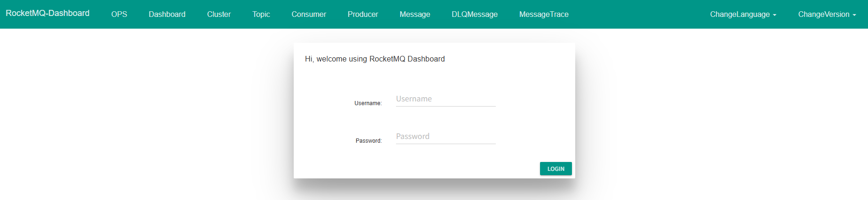Select the Topic nav item
Viewport: 868px width, 200px height.
[x=261, y=14]
